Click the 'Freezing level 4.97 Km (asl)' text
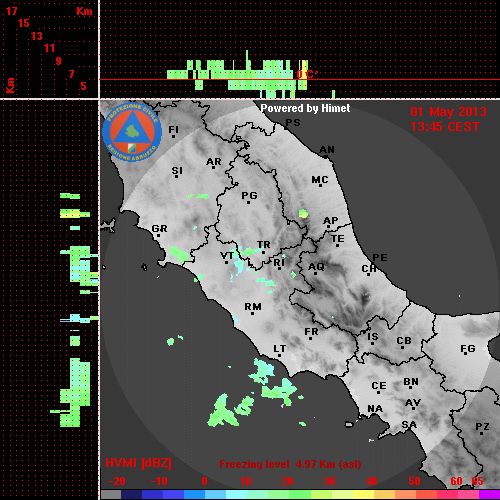The image size is (500, 500). pyautogui.click(x=290, y=464)
